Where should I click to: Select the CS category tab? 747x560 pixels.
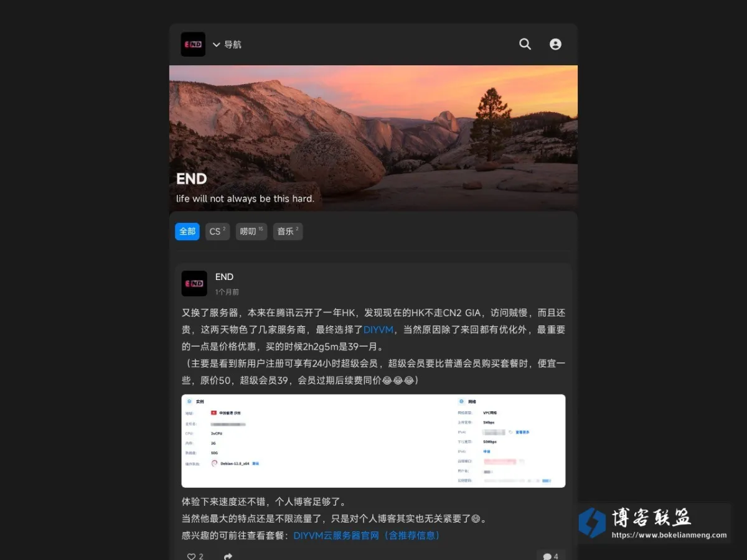[217, 231]
